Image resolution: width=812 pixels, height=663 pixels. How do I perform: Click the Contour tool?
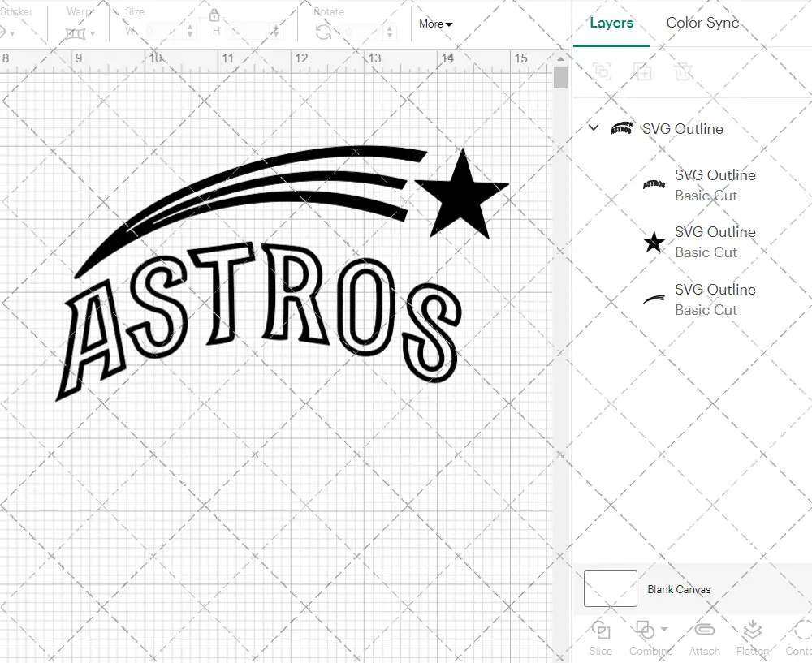(798, 638)
